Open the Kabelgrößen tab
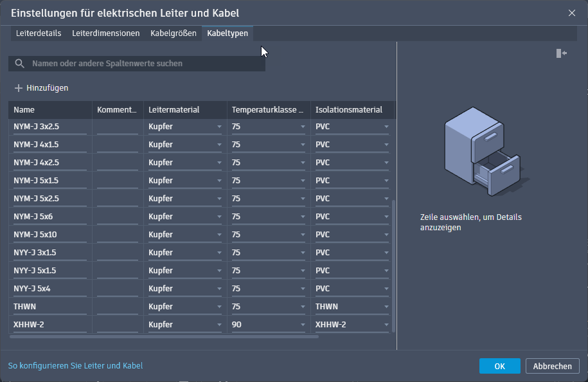 point(174,33)
